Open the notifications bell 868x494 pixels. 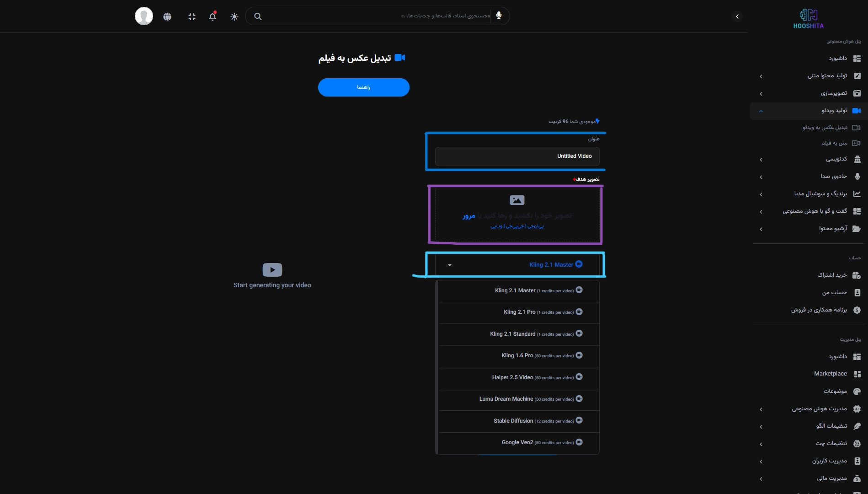[213, 16]
